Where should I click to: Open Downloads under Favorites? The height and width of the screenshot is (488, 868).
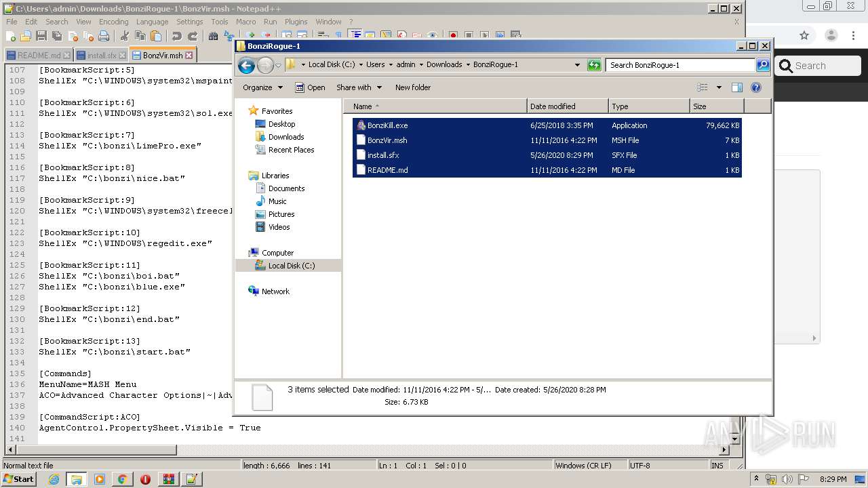(x=285, y=137)
